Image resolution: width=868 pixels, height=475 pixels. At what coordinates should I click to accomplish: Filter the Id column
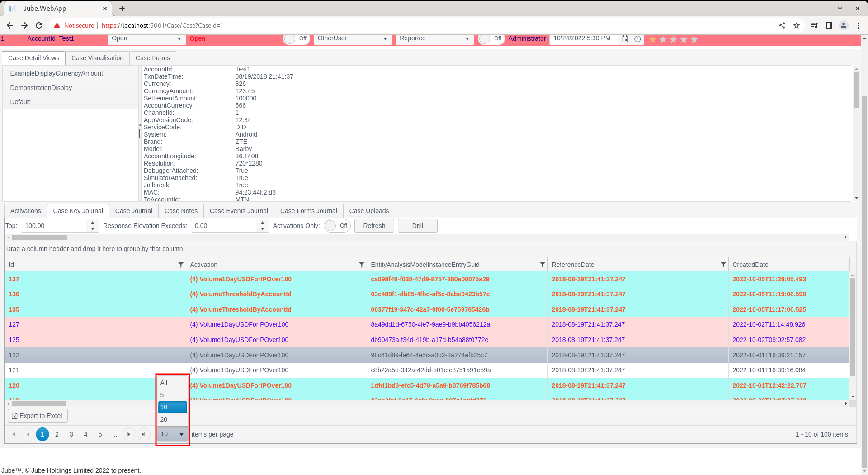pyautogui.click(x=181, y=265)
